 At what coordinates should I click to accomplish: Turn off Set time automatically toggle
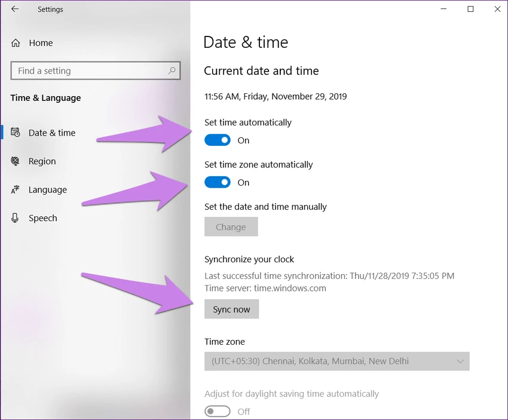[x=218, y=140]
